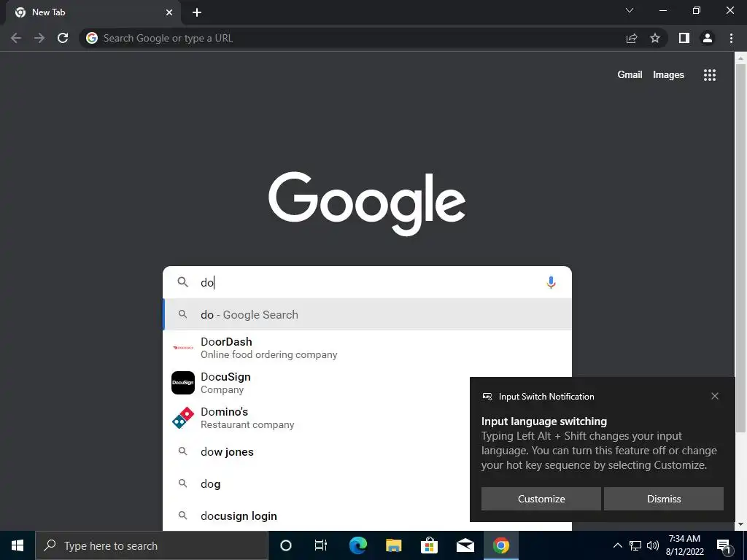Close the Input Switch Notification popup
Screen dimensions: 747x560
pos(715,396)
